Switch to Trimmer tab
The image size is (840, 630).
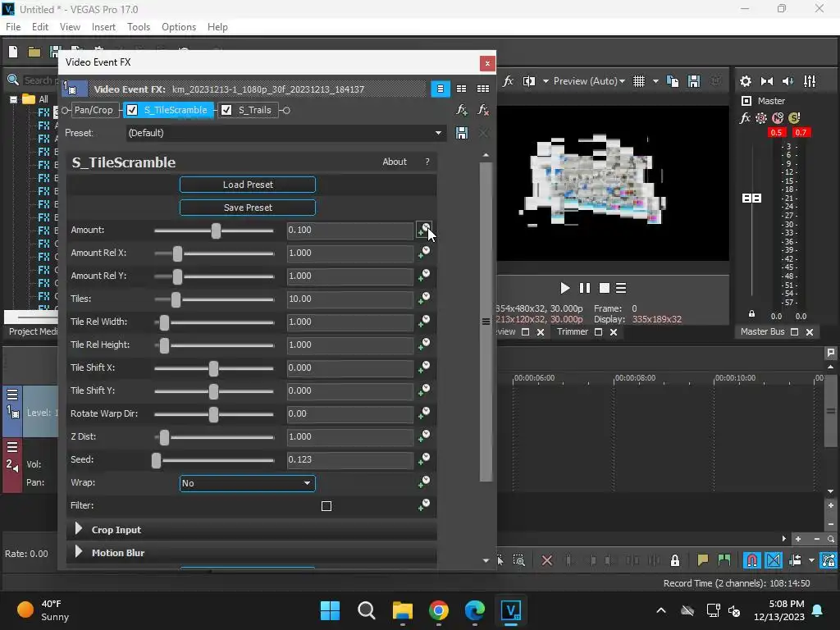(572, 331)
